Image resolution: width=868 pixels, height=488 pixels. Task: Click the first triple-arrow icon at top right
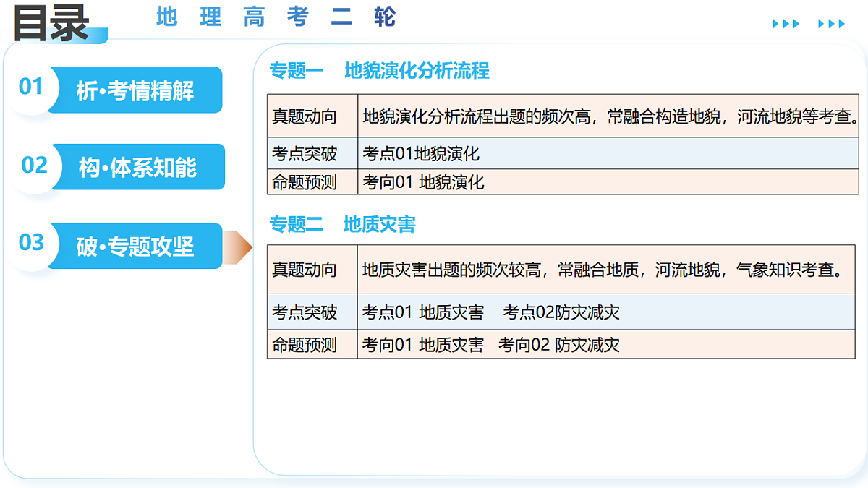click(x=786, y=24)
